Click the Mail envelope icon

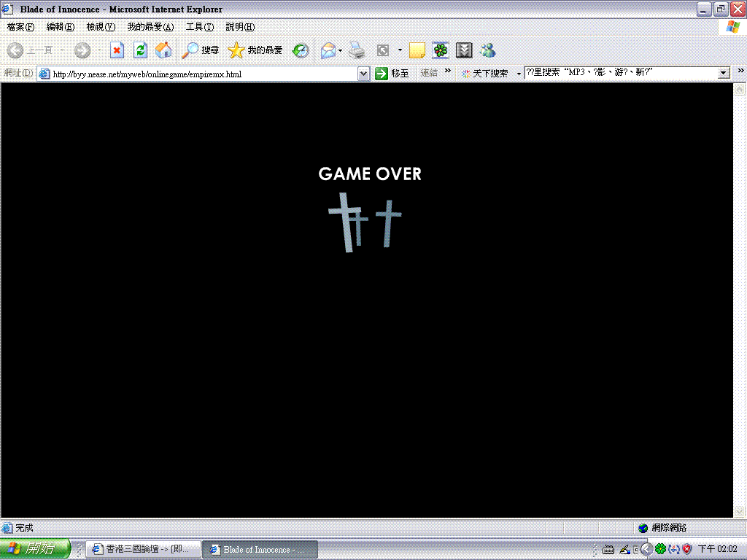click(x=328, y=50)
